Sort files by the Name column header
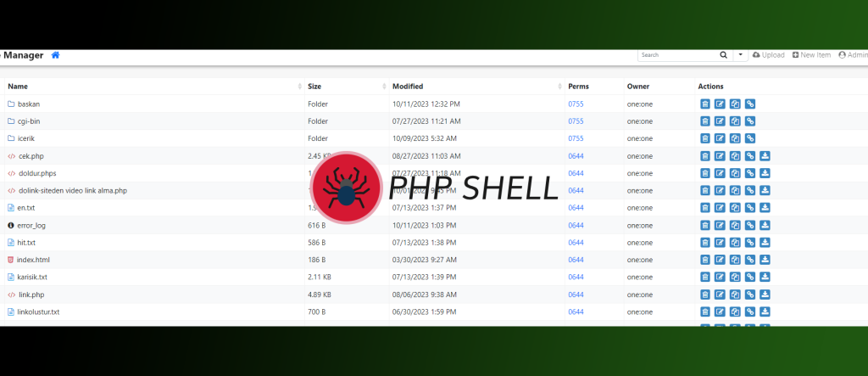 tap(19, 87)
